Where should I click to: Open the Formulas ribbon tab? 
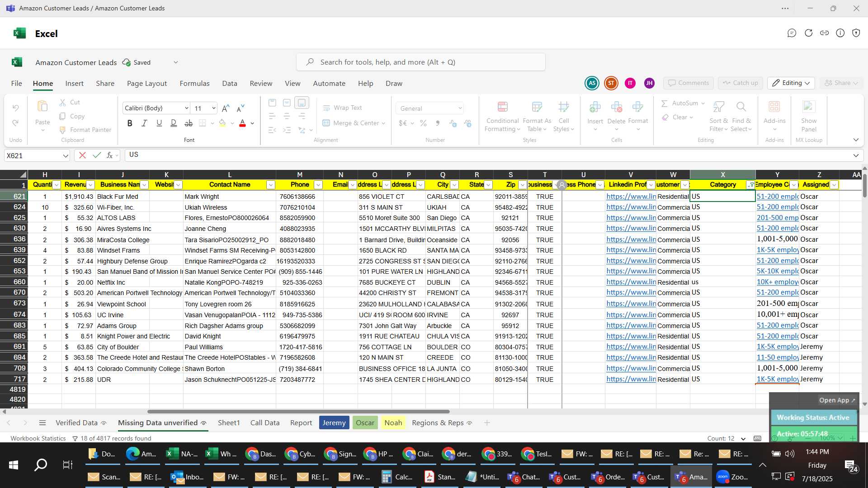(194, 84)
